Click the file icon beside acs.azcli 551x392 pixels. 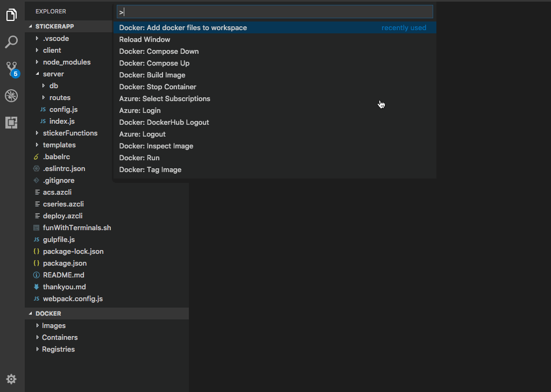pyautogui.click(x=37, y=192)
